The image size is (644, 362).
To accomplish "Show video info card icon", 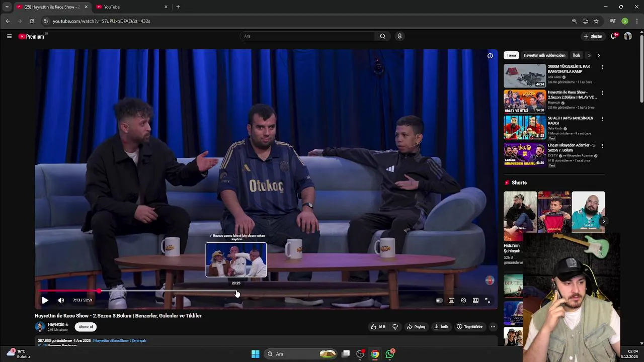I will (490, 56).
